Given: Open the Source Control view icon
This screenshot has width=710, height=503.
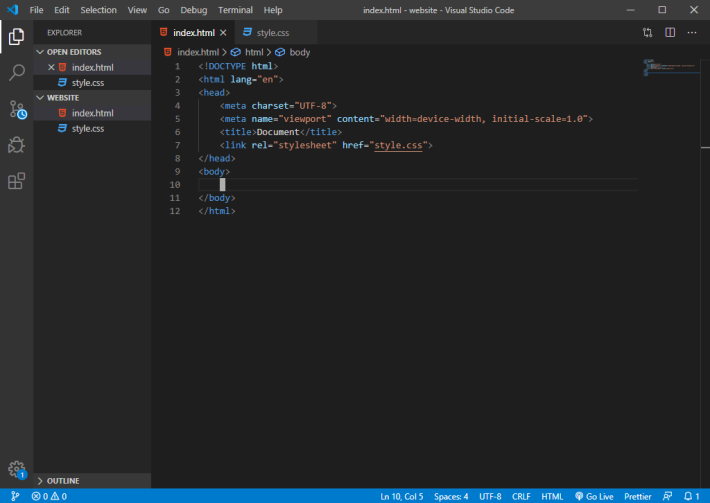Looking at the screenshot, I should [x=17, y=109].
